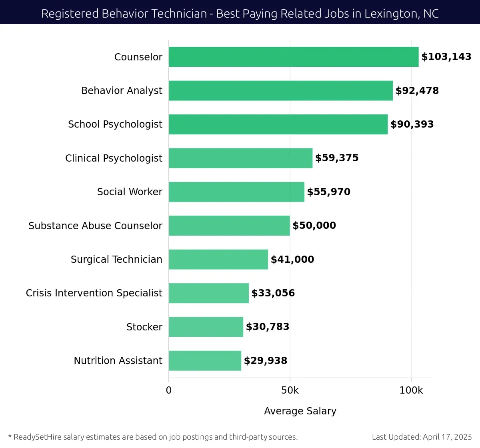Click the $103,143 salary label
The width and height of the screenshot is (480, 448).
coord(447,56)
